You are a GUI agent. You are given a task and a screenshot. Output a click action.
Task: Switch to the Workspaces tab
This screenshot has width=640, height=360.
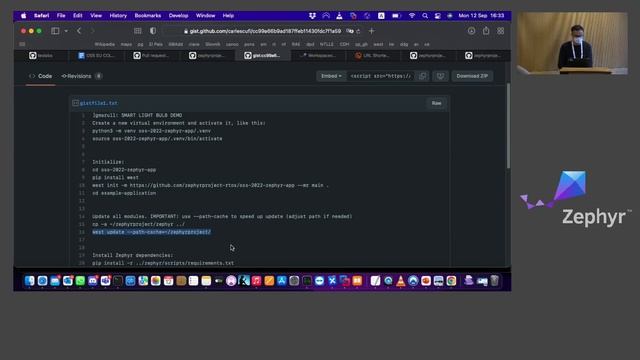(x=318, y=56)
